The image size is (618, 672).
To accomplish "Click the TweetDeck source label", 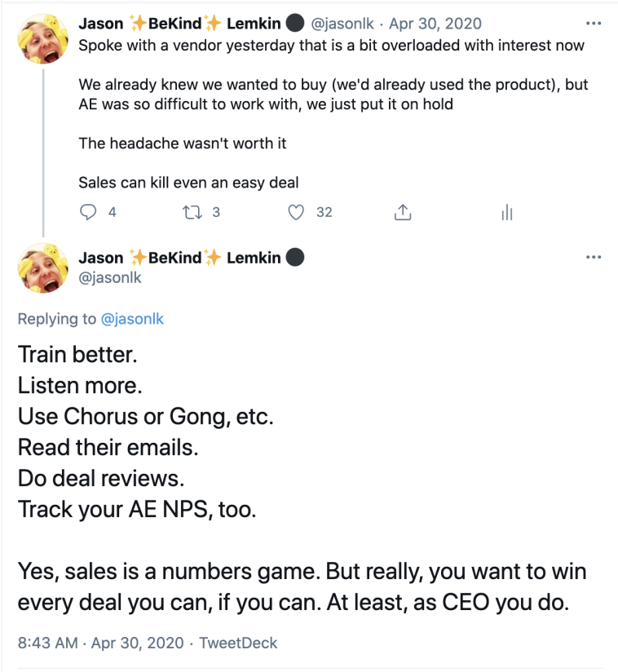I will [x=238, y=643].
